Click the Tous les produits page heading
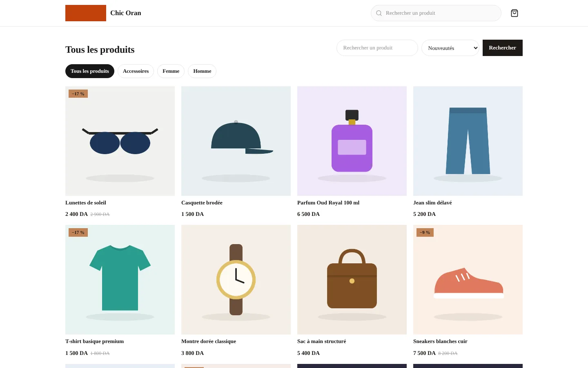588x368 pixels. point(100,49)
